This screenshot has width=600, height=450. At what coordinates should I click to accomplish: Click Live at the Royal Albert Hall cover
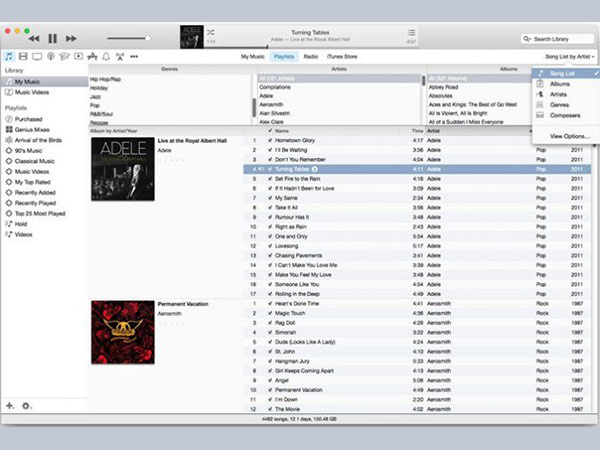tap(123, 169)
